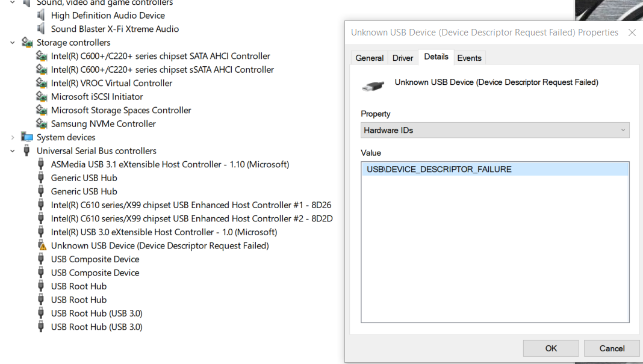Viewport: 643px width, 364px height.
Task: Expand the System devices category
Action: pos(12,137)
